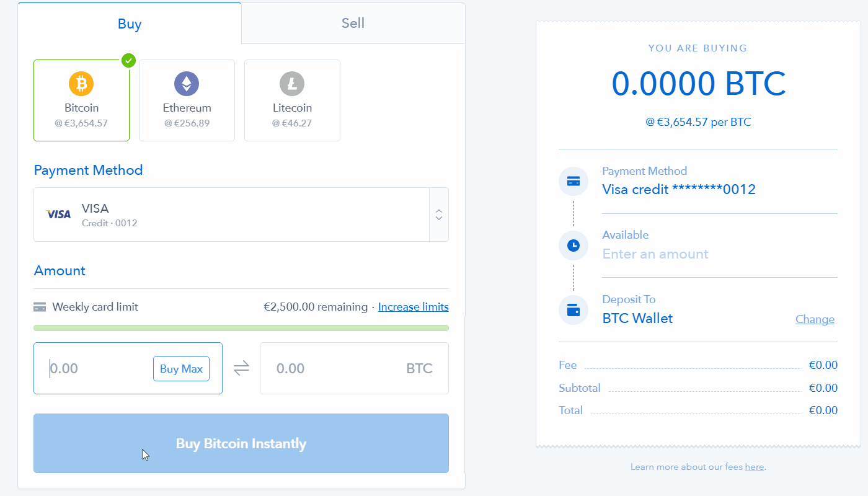This screenshot has height=496, width=868.
Task: Click the weekly limit progress bar
Action: (241, 327)
